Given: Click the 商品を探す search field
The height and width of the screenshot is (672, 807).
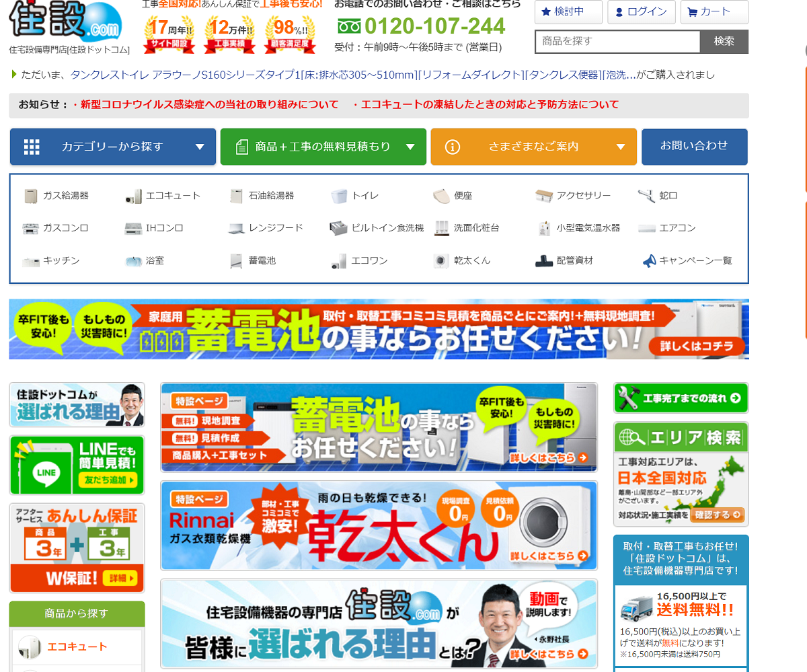Looking at the screenshot, I should point(617,42).
